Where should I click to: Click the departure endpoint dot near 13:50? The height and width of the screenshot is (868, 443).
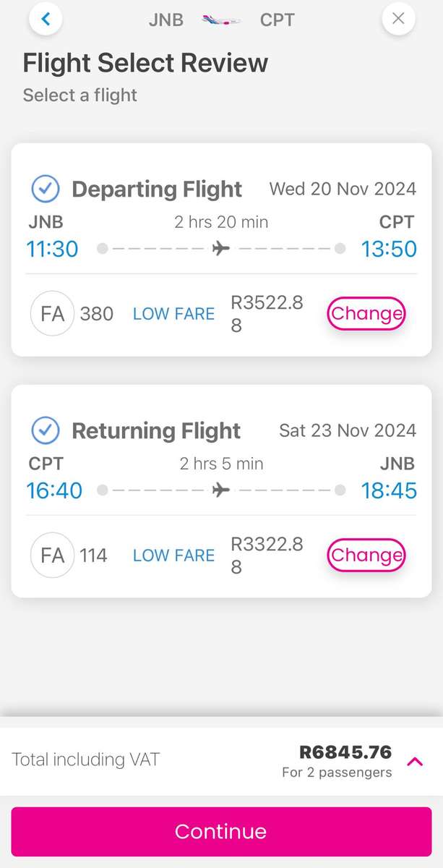[x=340, y=247]
